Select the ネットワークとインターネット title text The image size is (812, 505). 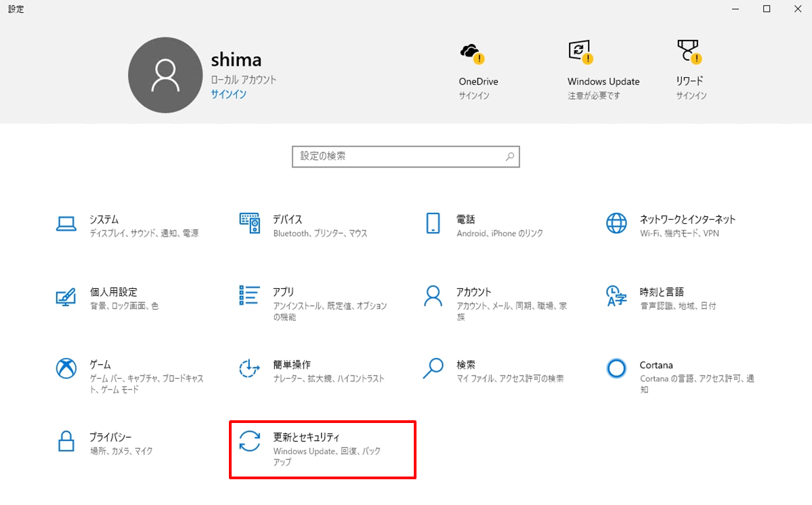click(687, 220)
